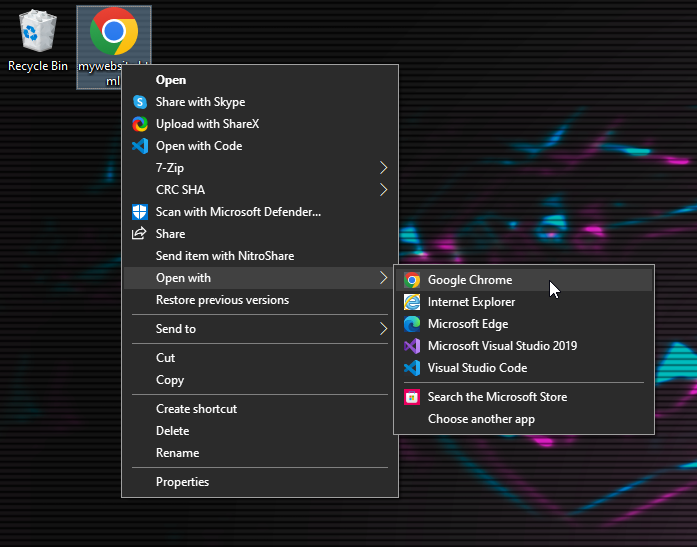
Task: Click the Visual Studio Code icon in submenu
Action: (412, 368)
